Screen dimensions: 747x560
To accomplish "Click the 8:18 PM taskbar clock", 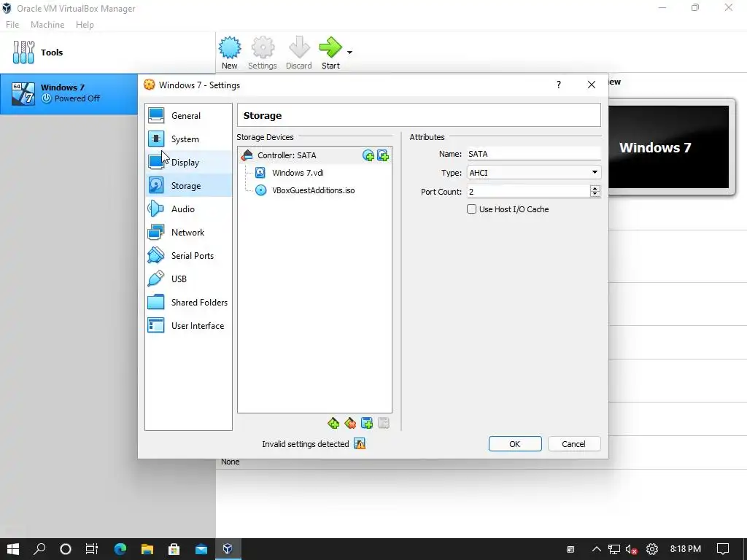I will click(685, 549).
